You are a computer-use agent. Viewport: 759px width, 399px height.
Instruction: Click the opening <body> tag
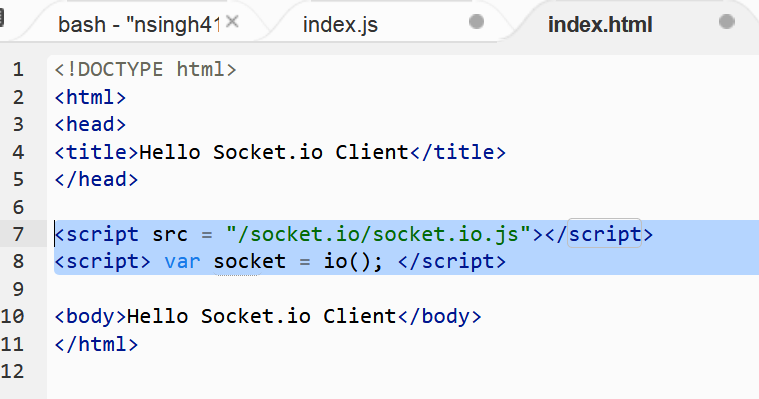[90, 317]
